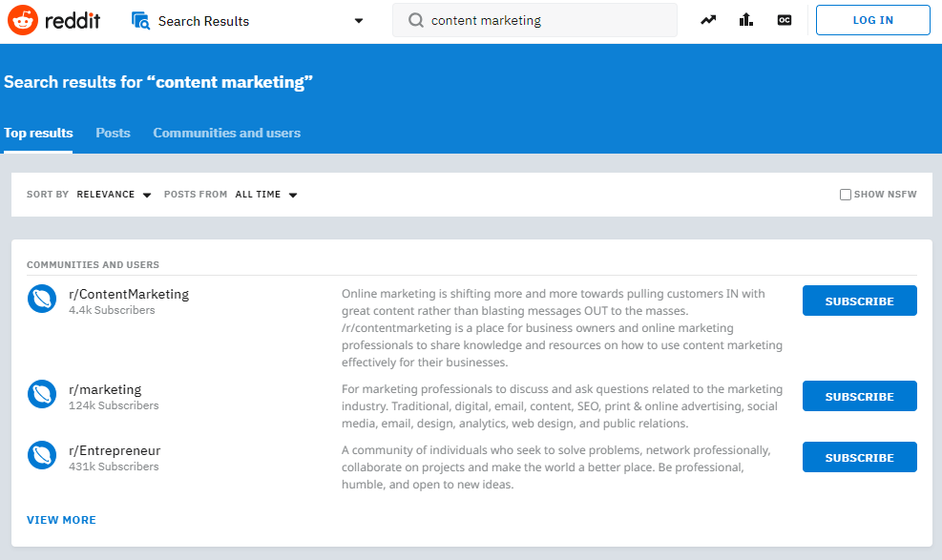Click the SORT BY label
942x560 pixels.
point(48,195)
